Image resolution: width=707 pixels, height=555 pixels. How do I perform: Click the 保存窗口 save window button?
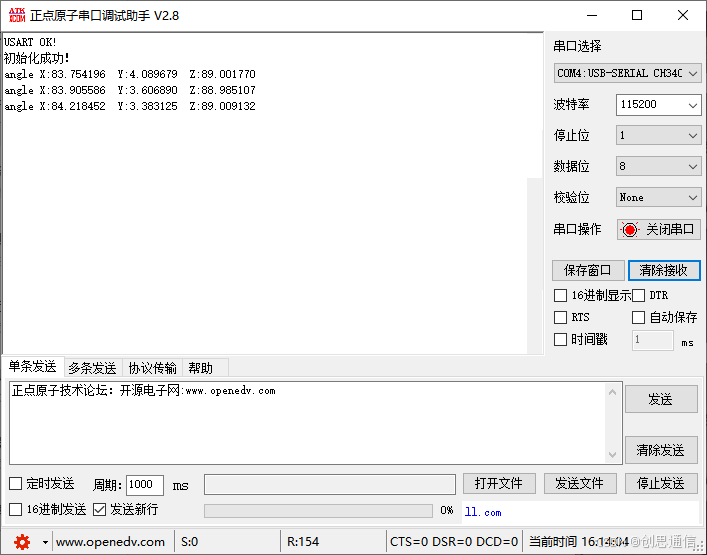(588, 270)
